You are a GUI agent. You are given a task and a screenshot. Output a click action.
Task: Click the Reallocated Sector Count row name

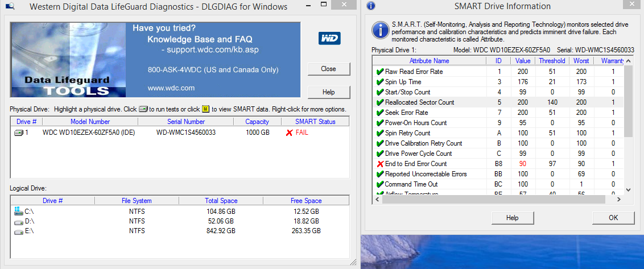[419, 102]
